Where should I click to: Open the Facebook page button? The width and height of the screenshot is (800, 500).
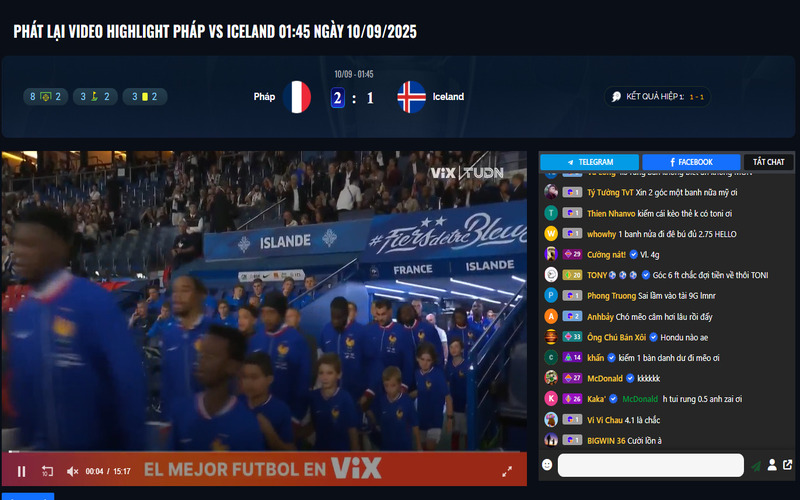point(691,162)
